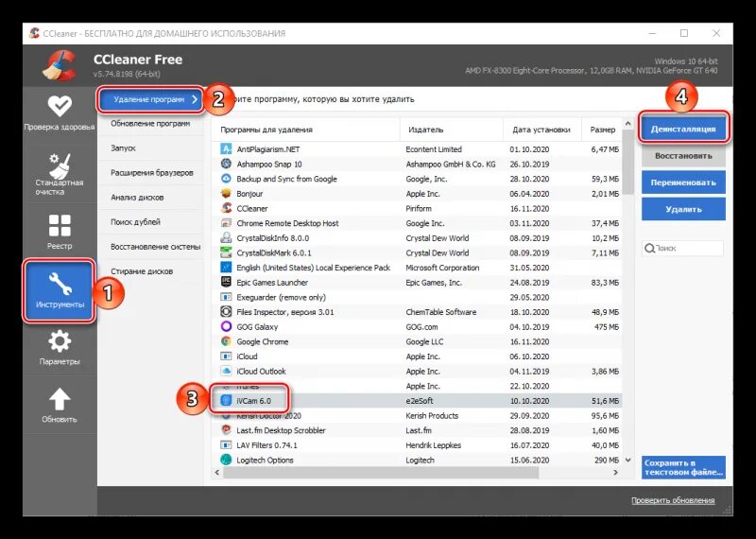Viewport: 756px width, 539px height.
Task: Click the CCleaner list entry icon
Action: point(226,208)
